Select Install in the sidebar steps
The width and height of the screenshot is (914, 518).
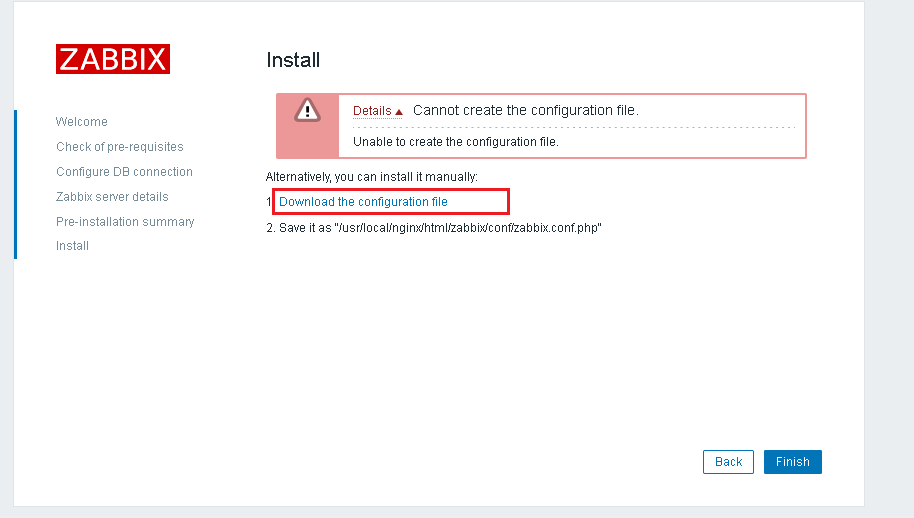click(x=72, y=246)
